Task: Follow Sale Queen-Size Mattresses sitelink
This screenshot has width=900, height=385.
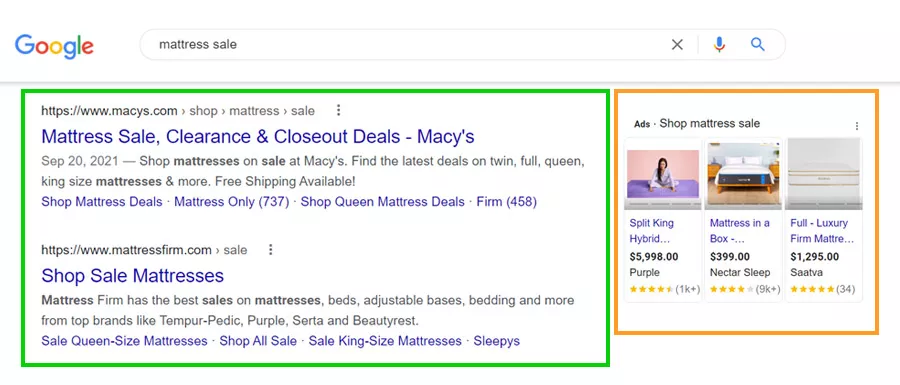Action: pyautogui.click(x=124, y=341)
